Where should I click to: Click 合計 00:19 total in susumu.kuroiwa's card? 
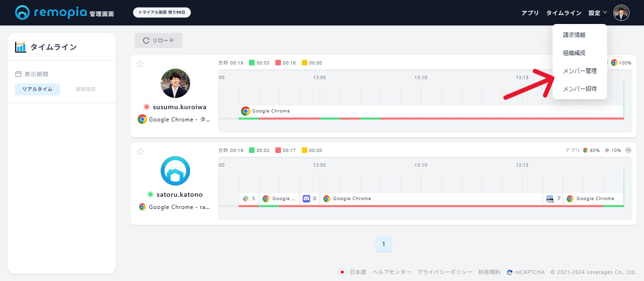point(231,63)
